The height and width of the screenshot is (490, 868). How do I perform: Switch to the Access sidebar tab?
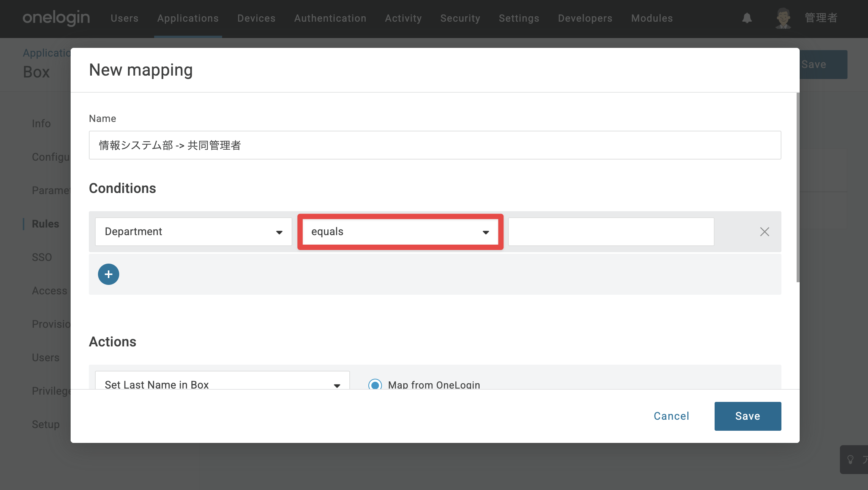pyautogui.click(x=49, y=291)
